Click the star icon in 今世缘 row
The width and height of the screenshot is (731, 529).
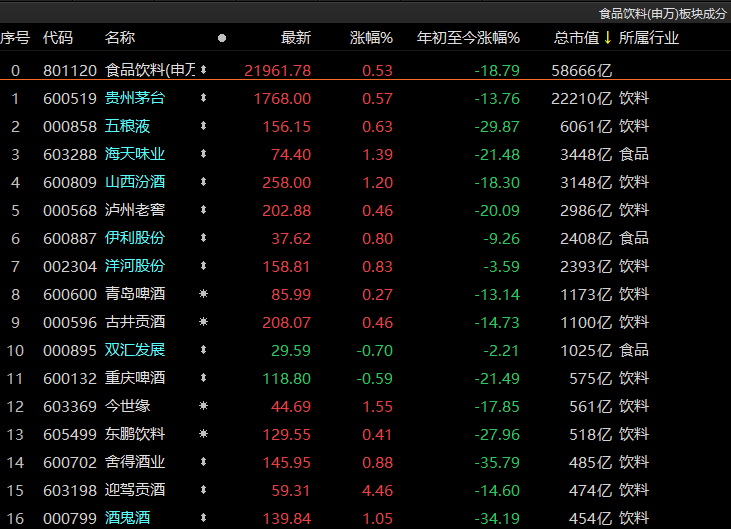coord(203,405)
